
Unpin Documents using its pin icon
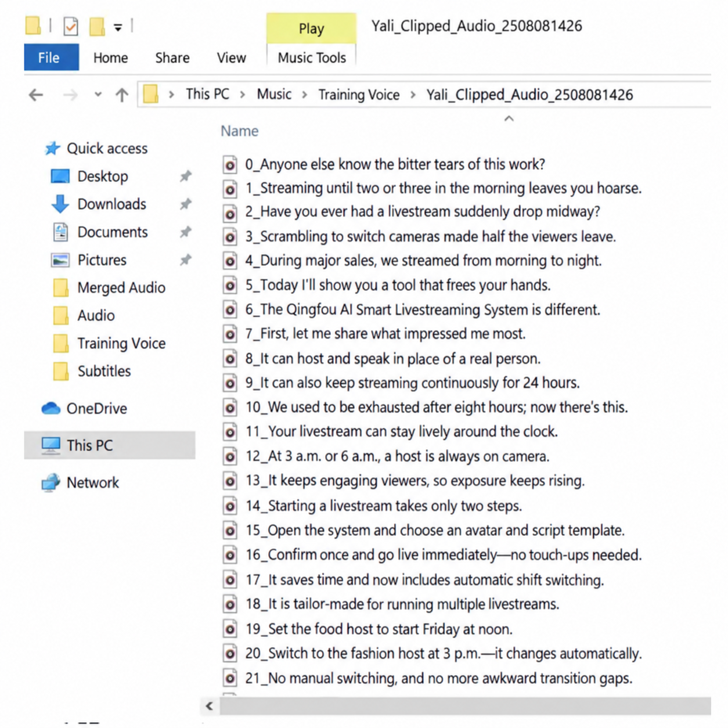[185, 232]
